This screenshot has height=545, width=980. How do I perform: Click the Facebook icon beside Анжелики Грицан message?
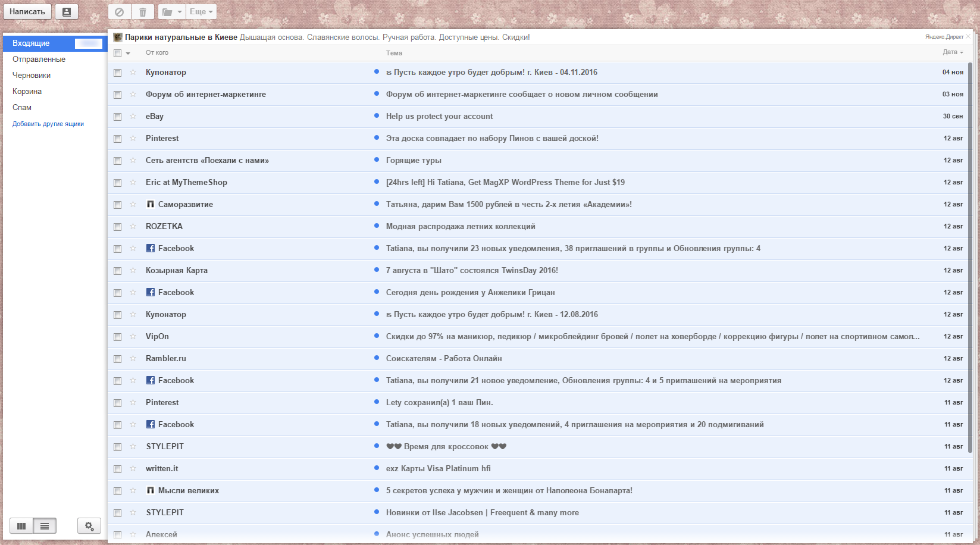coord(151,292)
